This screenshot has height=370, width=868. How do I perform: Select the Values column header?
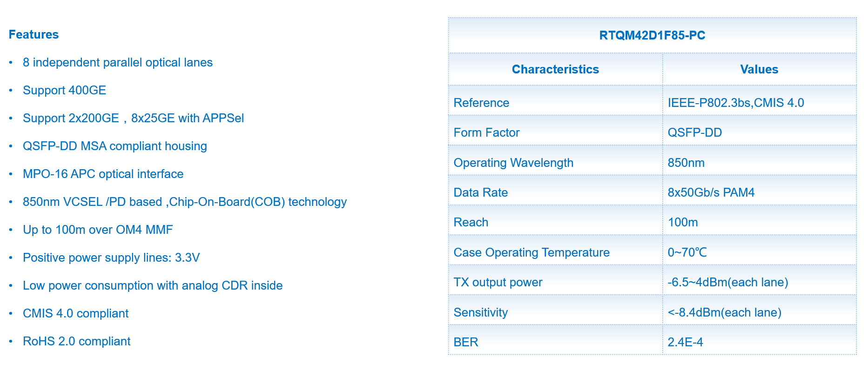pyautogui.click(x=759, y=70)
